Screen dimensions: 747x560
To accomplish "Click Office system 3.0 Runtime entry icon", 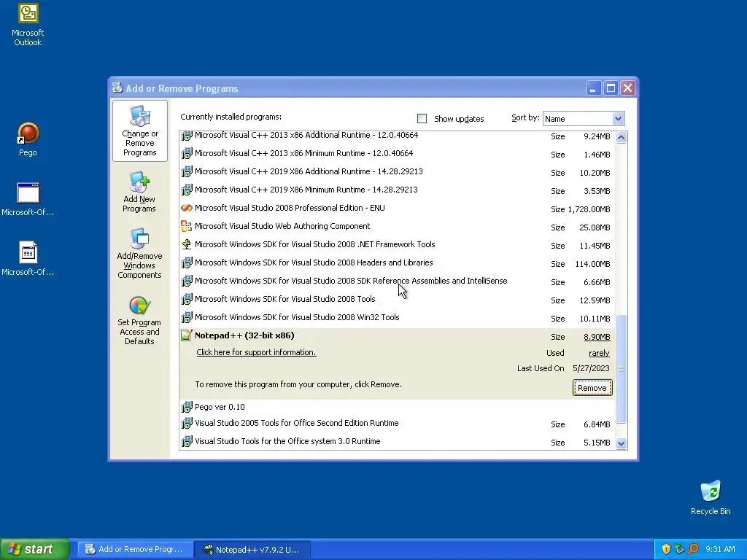I will (186, 441).
